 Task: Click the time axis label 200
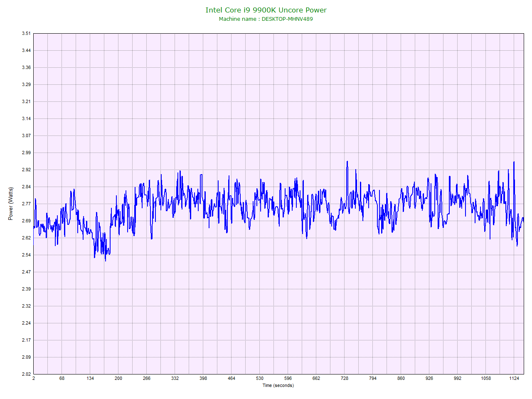(118, 379)
